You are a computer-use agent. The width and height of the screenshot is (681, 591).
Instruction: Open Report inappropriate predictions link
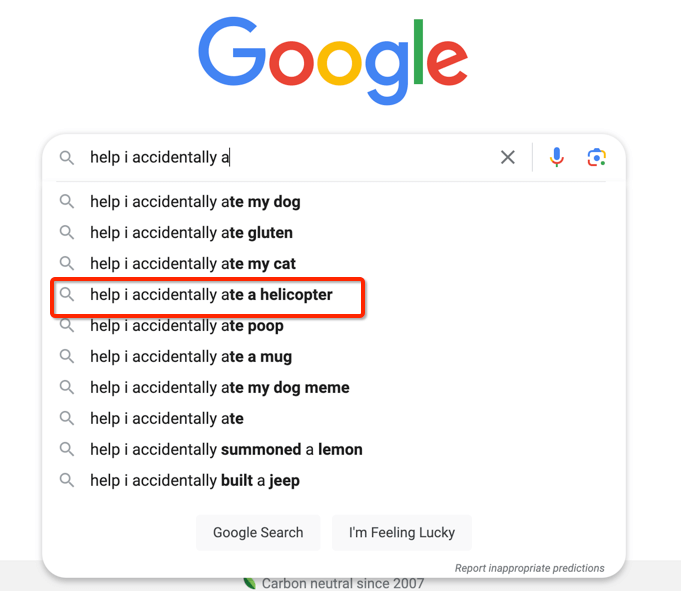tap(529, 568)
